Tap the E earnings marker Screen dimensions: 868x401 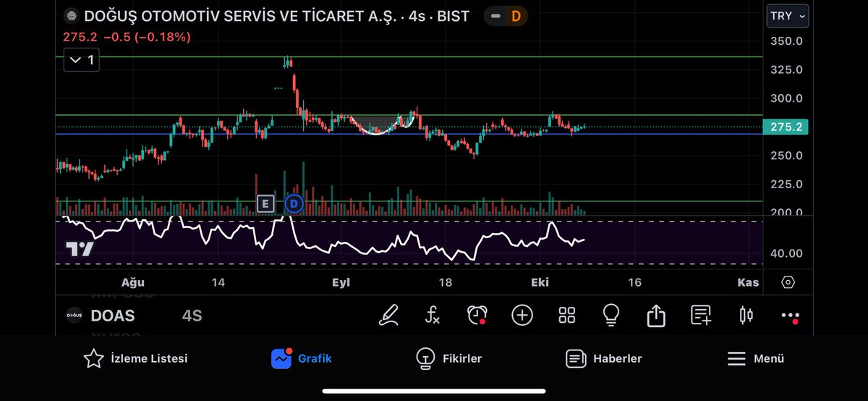pos(265,203)
